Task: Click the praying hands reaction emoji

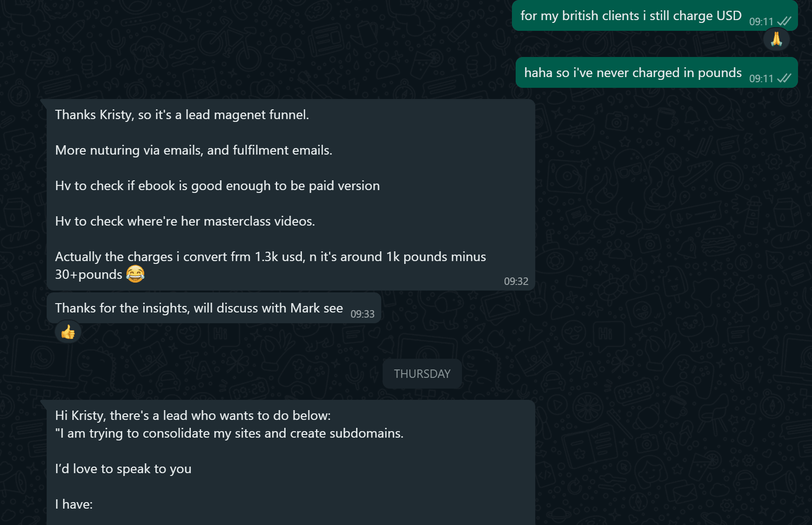Action: [776, 39]
